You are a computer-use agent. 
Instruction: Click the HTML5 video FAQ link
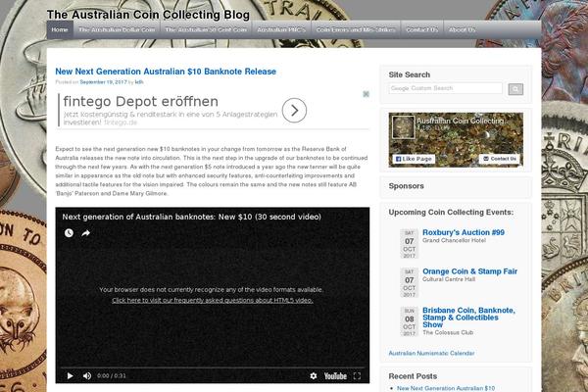(x=213, y=300)
